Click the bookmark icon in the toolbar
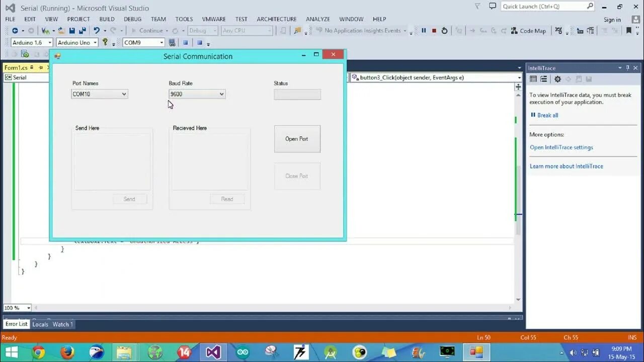This screenshot has height=362, width=644. [x=628, y=31]
